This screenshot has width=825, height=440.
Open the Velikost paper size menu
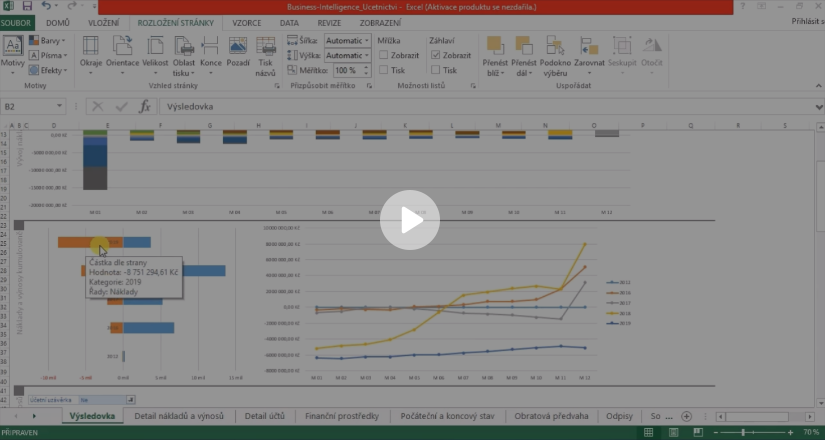point(155,56)
